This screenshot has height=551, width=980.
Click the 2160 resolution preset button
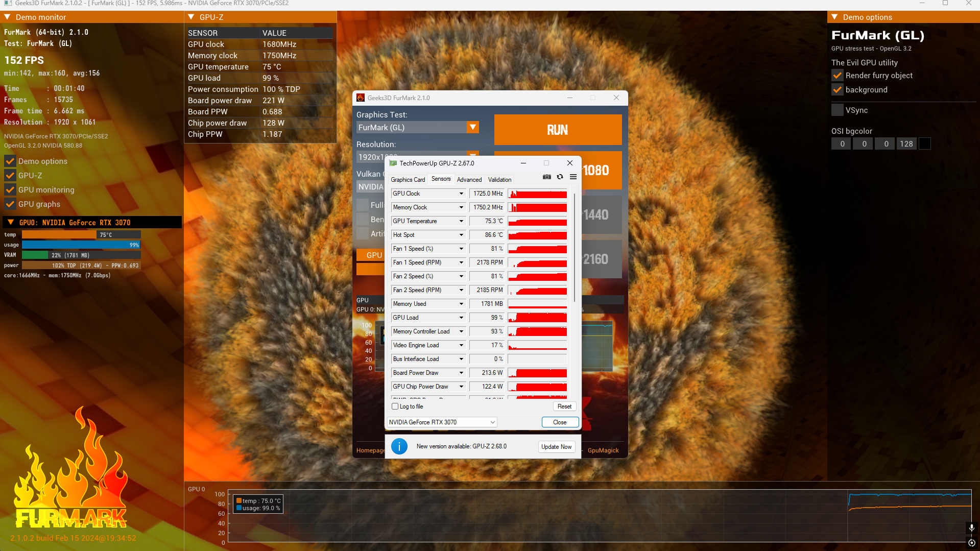pyautogui.click(x=602, y=259)
